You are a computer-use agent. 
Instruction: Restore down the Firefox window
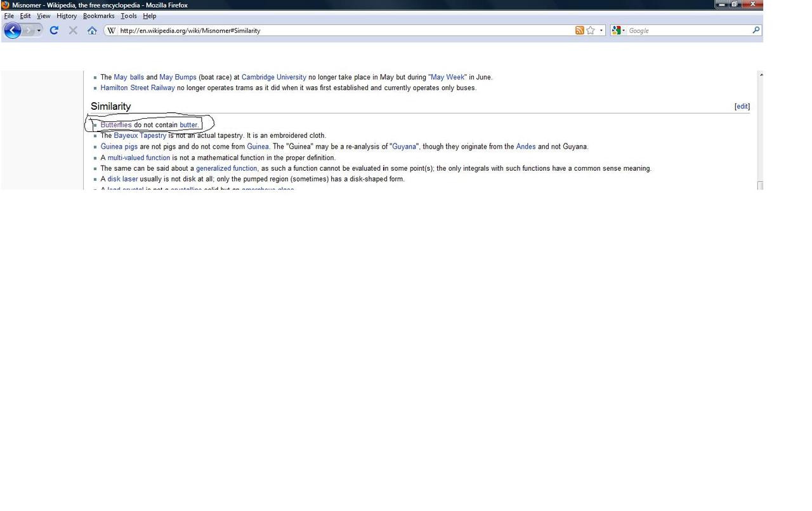click(735, 4)
